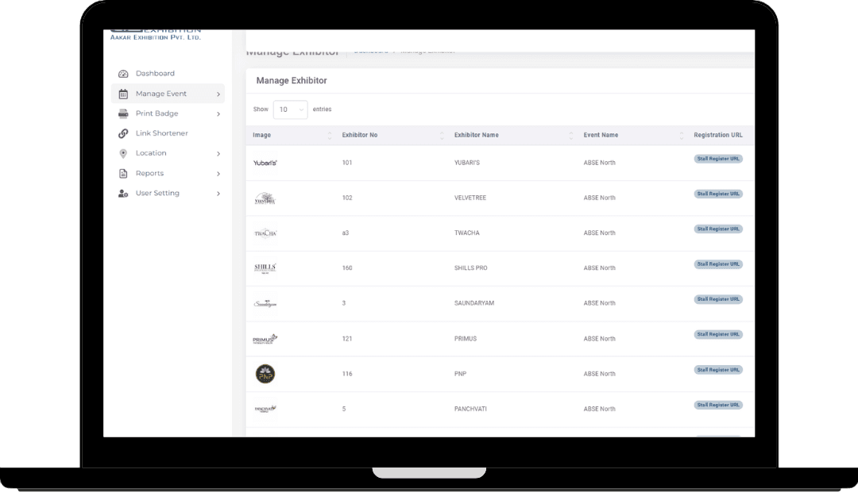Click exhibitor name VELVETREE
This screenshot has width=858, height=504.
470,198
